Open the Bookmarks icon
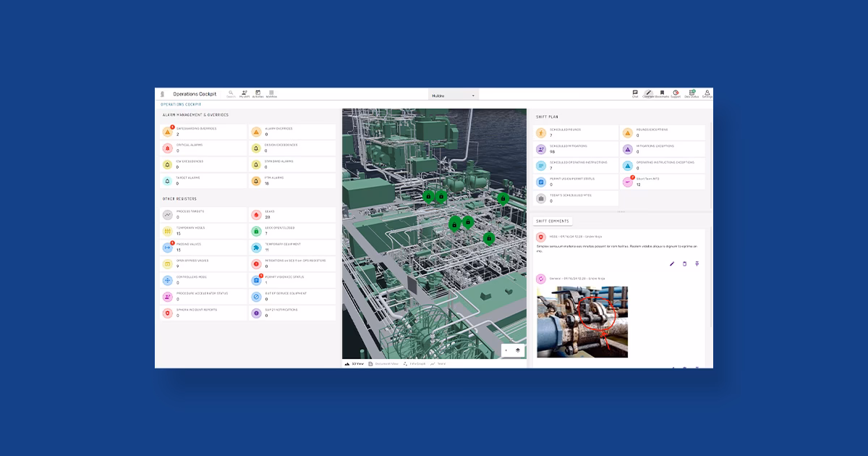 click(x=660, y=93)
